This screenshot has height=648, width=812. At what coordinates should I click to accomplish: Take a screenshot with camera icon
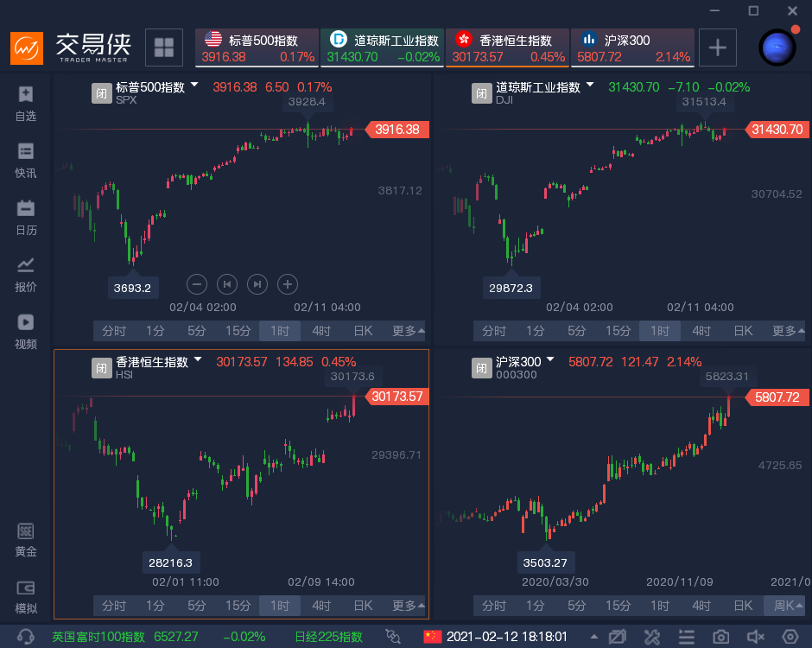pos(720,636)
